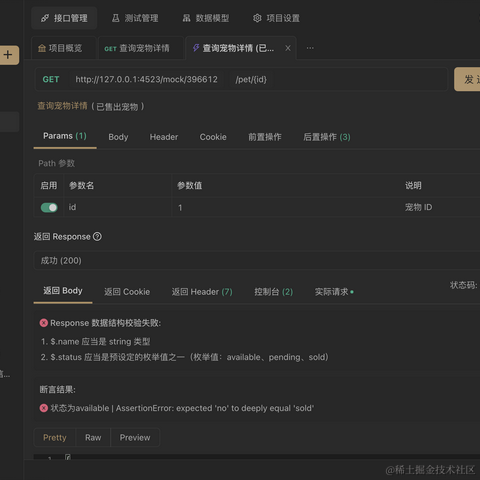Select the Params (1) tab
The width and height of the screenshot is (480, 480).
(65, 136)
